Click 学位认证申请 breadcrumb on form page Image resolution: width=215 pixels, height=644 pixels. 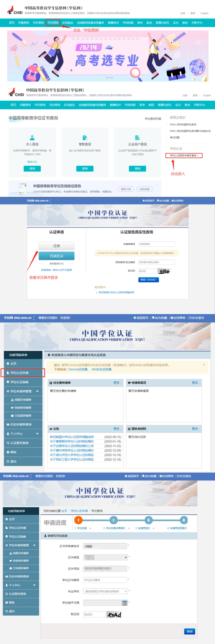point(79,511)
